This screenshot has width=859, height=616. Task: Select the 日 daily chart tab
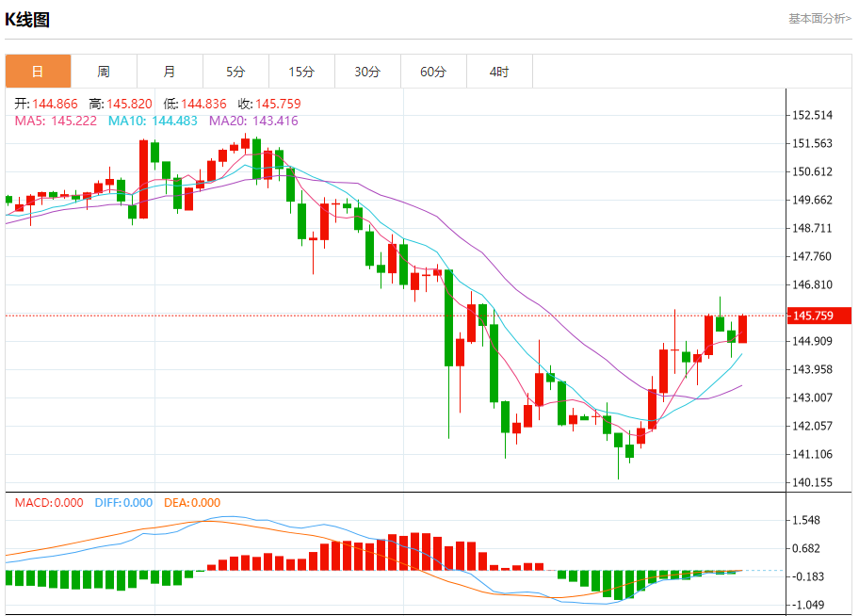tap(38, 72)
